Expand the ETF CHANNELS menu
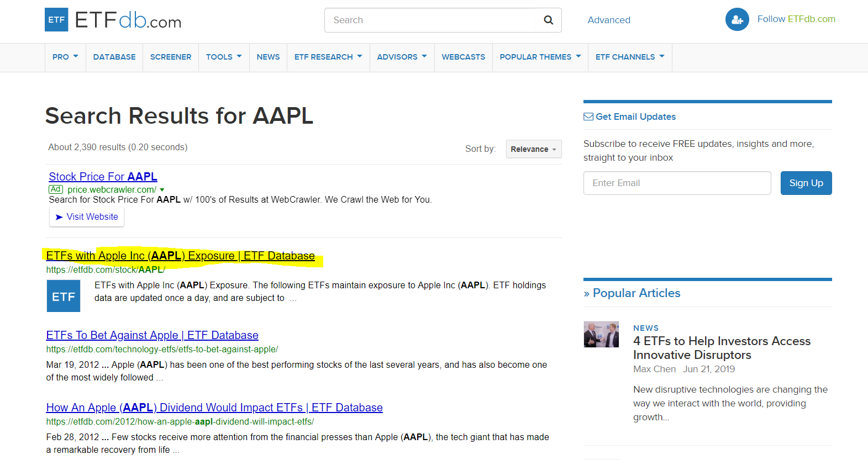This screenshot has height=460, width=868. pos(630,57)
